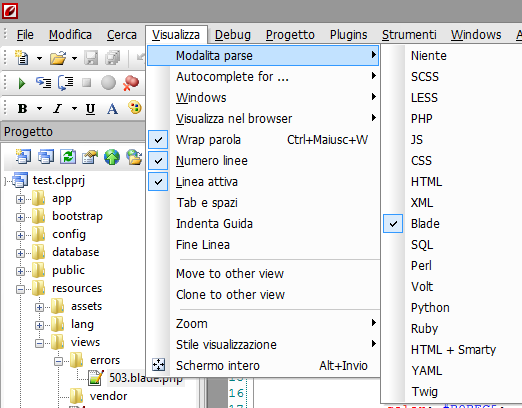The height and width of the screenshot is (408, 522).
Task: Click the grey breakpoint circle icon
Action: pyautogui.click(x=108, y=83)
